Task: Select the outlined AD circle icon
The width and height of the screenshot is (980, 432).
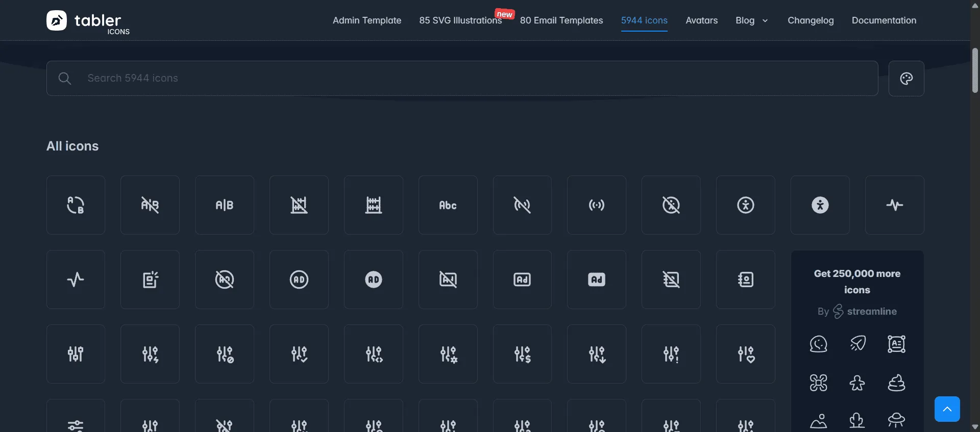Action: [x=299, y=279]
